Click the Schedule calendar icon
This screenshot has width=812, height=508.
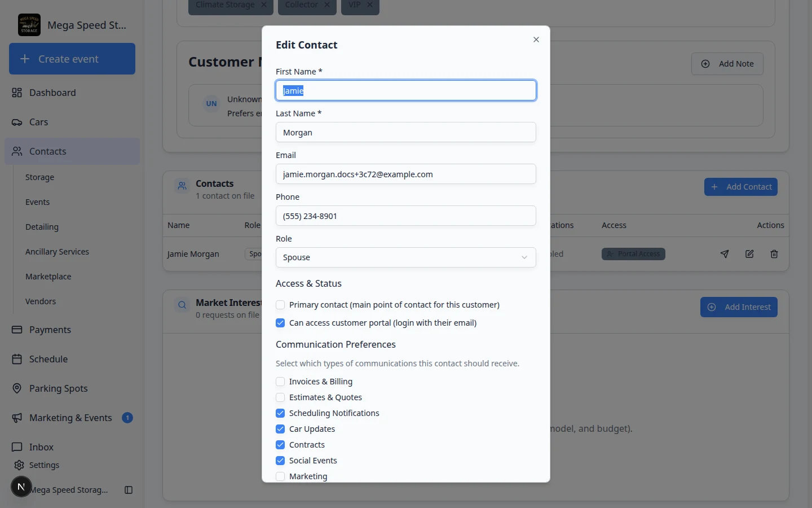click(17, 359)
